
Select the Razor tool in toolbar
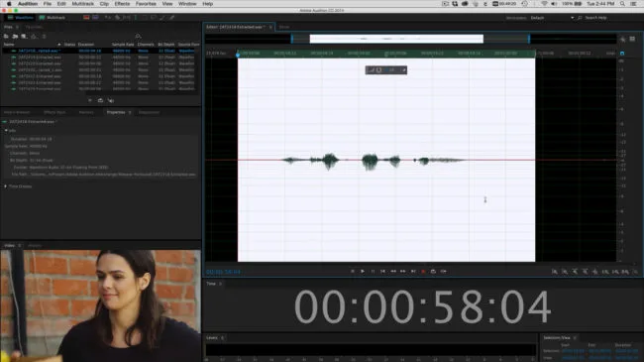pos(117,18)
